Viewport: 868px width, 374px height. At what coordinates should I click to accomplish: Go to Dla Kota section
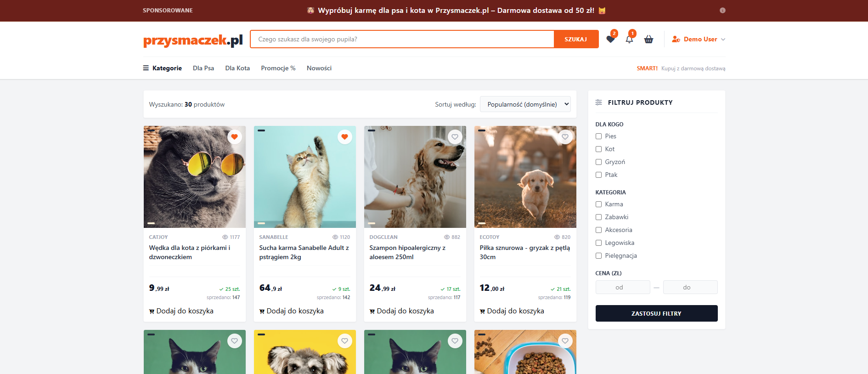(x=237, y=68)
